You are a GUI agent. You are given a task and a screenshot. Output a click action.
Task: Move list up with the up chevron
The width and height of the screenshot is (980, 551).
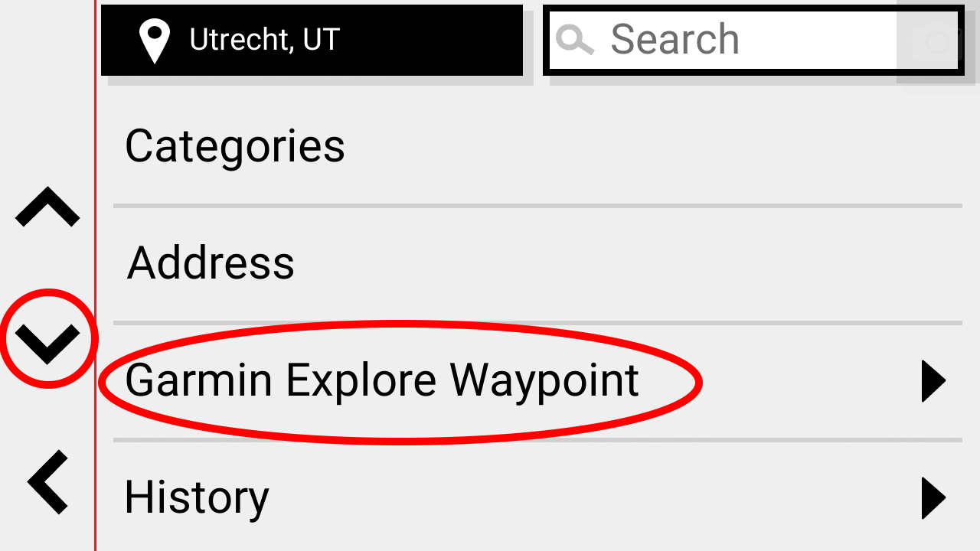coord(47,207)
